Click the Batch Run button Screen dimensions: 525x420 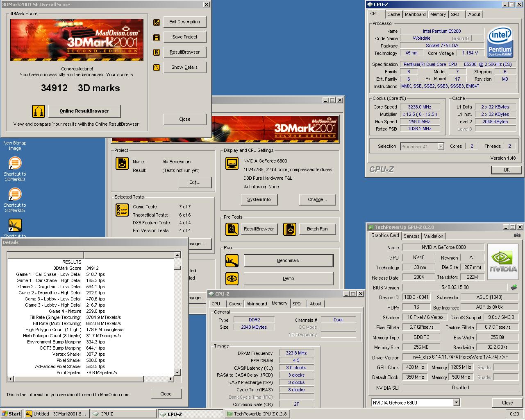(318, 229)
